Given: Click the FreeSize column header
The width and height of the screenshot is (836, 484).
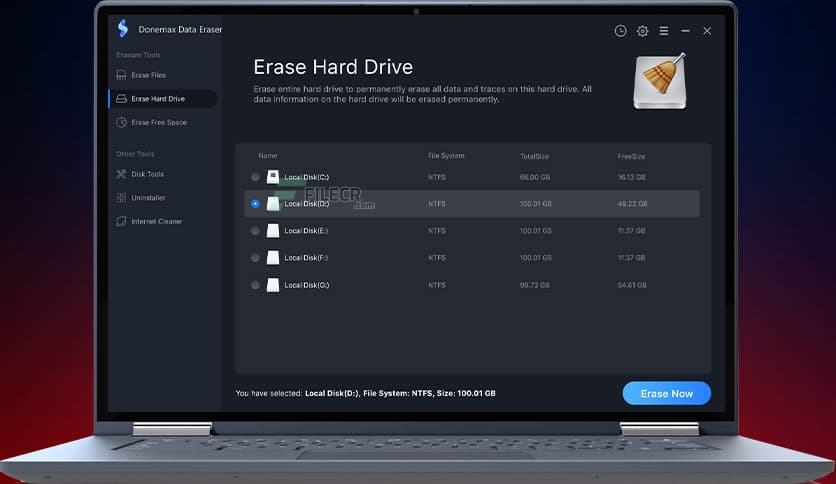Looking at the screenshot, I should [631, 156].
